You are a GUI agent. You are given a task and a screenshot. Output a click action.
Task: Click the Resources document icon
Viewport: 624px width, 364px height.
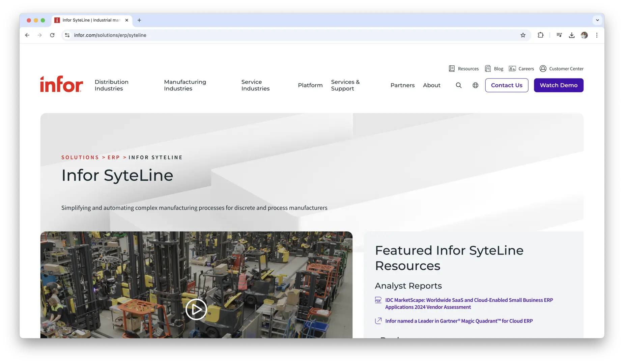click(x=452, y=69)
